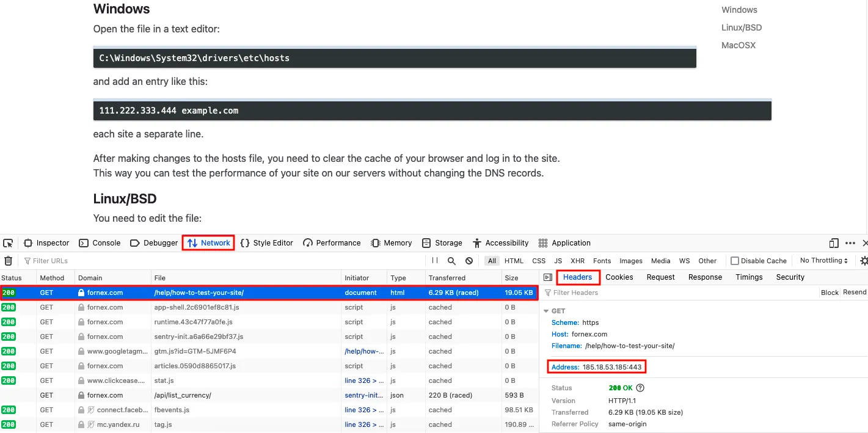The height and width of the screenshot is (433, 868).
Task: Switch to the Security details tab
Action: pos(790,277)
